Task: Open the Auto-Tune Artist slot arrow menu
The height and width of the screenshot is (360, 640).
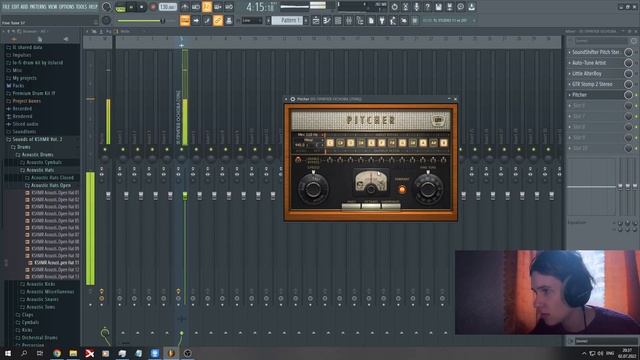Action: point(570,63)
